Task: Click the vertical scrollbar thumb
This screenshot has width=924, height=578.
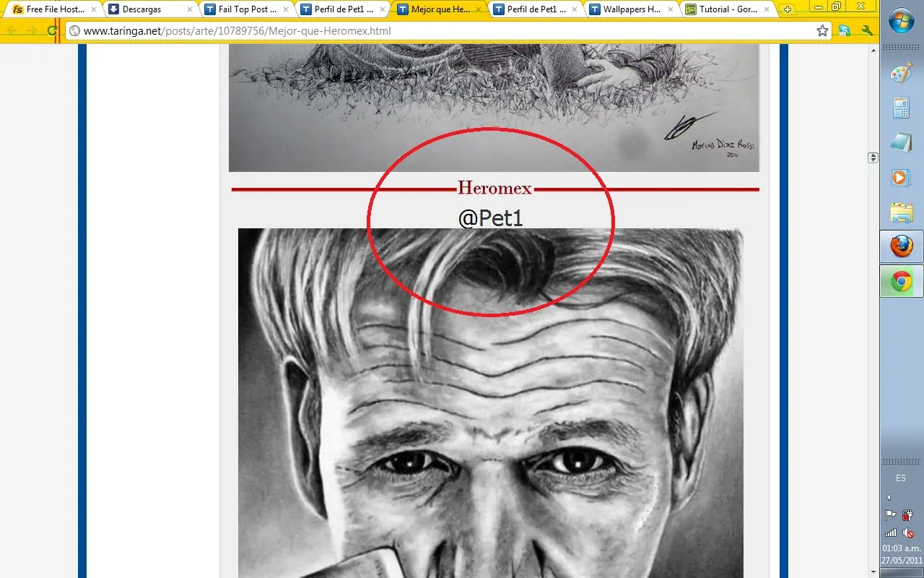Action: 873,158
